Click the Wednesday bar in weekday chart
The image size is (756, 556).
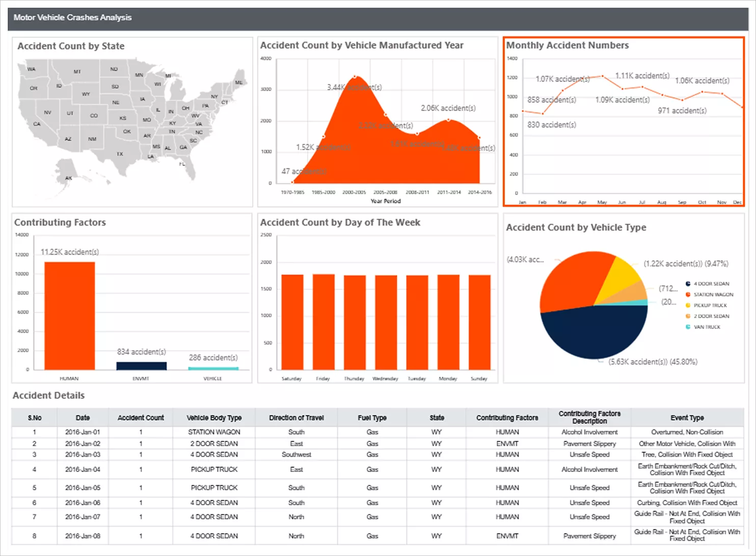[x=386, y=322]
